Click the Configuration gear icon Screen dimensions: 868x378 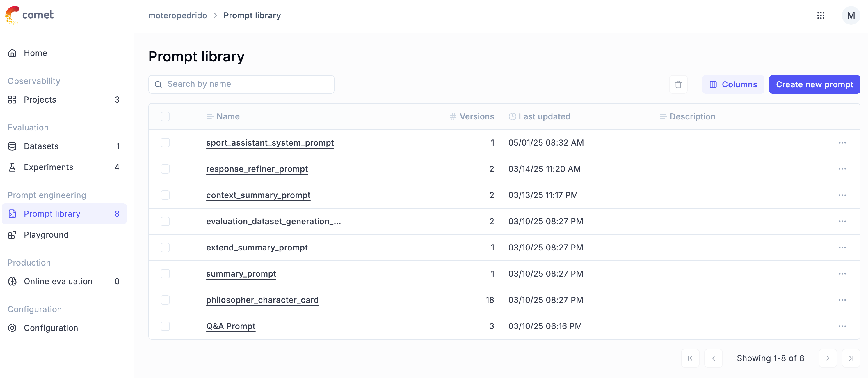tap(12, 328)
